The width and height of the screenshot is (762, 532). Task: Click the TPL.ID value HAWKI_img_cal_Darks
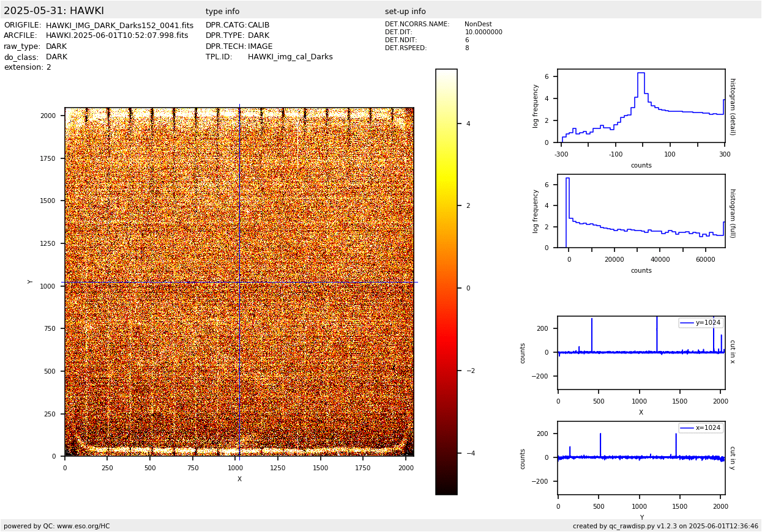pos(290,57)
